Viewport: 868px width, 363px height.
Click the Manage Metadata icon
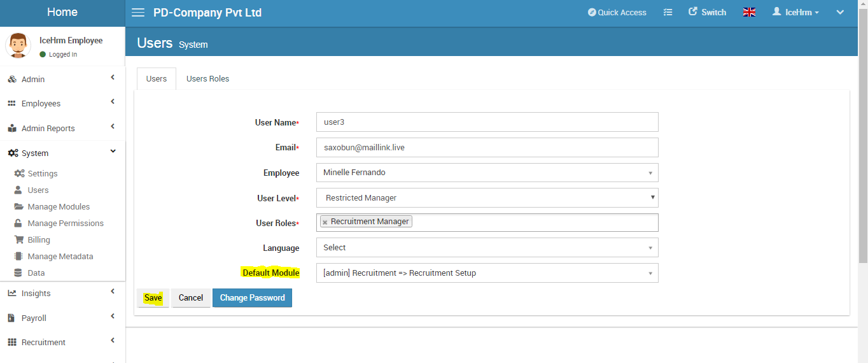click(18, 256)
